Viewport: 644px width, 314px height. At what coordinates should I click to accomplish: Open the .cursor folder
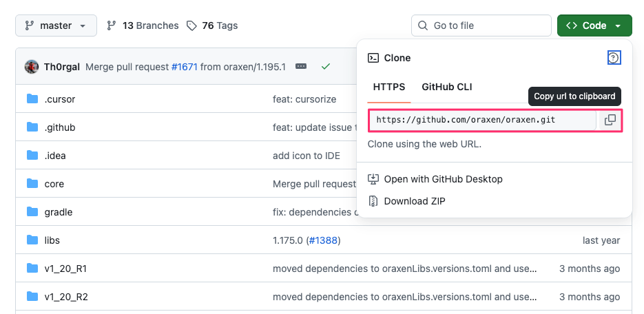60,99
